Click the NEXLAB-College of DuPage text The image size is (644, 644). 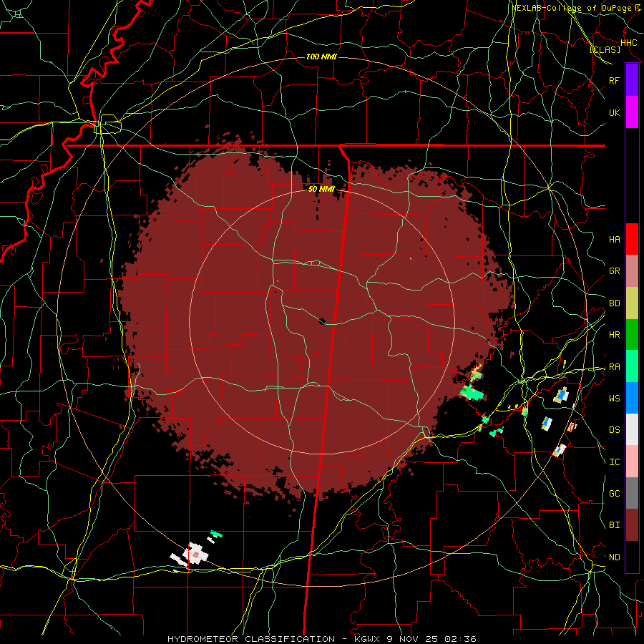coord(574,8)
